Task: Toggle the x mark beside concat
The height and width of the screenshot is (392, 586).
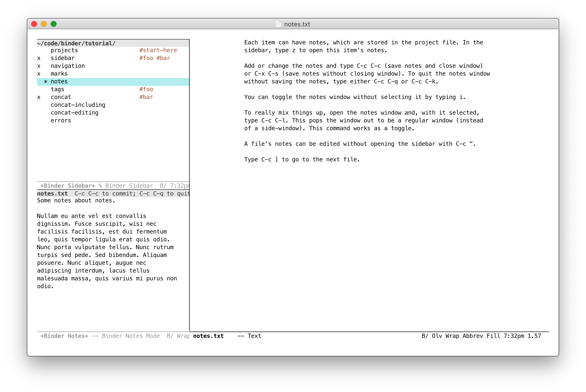Action: coord(39,97)
